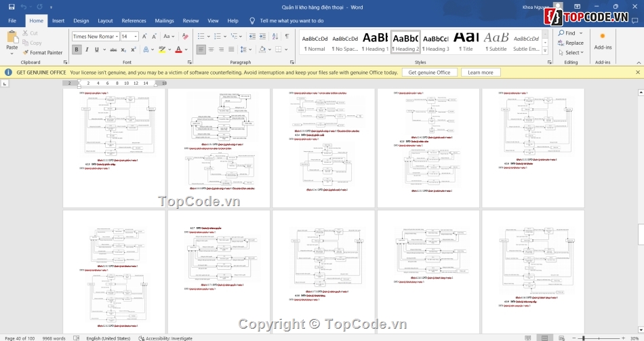Switch to the Insert tab
Screen dimensions: 644x341
point(58,20)
